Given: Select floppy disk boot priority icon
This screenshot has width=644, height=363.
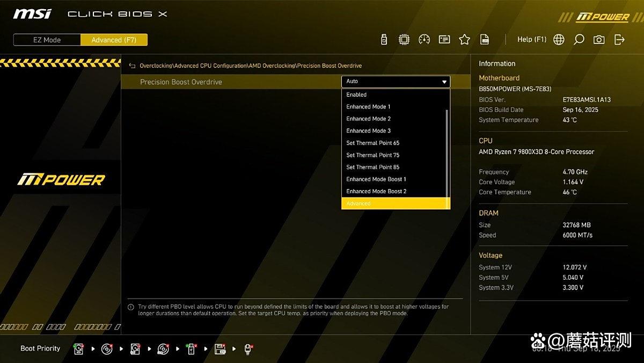Looking at the screenshot, I should point(219,349).
